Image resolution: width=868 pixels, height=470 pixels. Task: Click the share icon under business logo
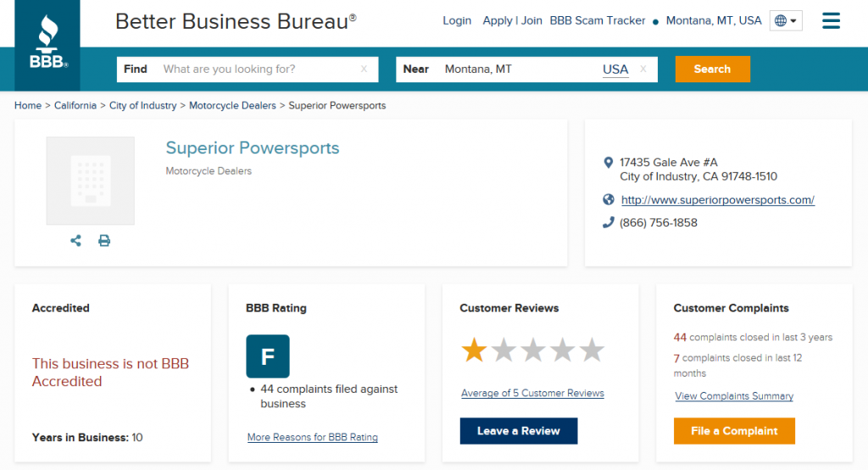(x=76, y=241)
